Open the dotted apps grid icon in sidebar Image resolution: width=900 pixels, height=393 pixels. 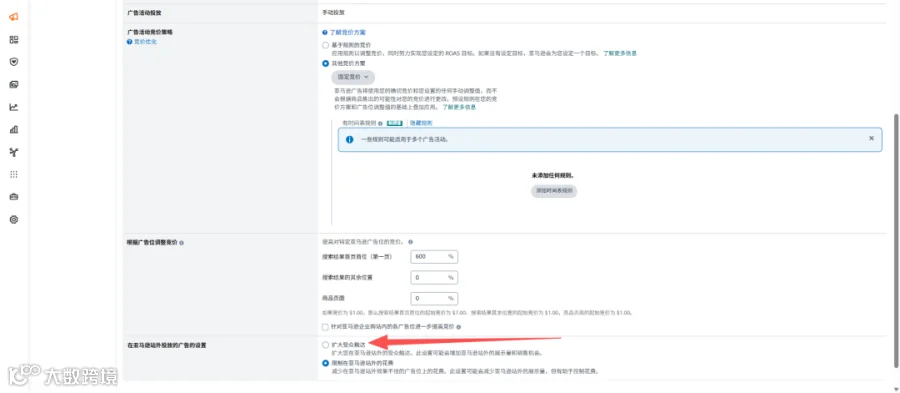tap(14, 174)
